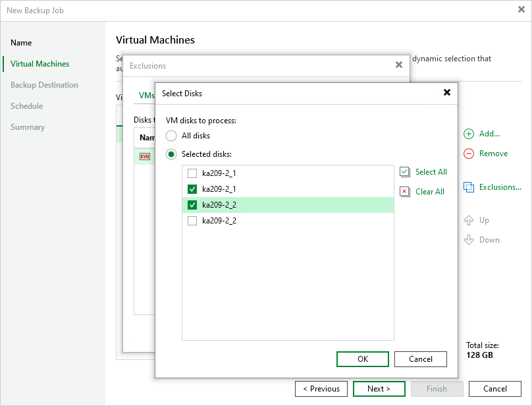Screen dimensions: 532x406
Task: Cancel the Select Disks dialog
Action: click(420, 359)
